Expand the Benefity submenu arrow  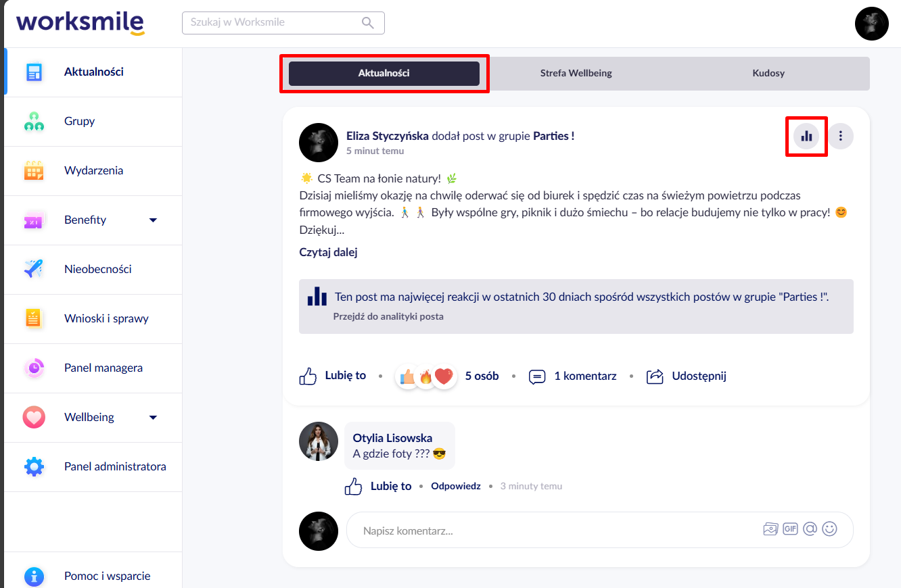pyautogui.click(x=153, y=220)
